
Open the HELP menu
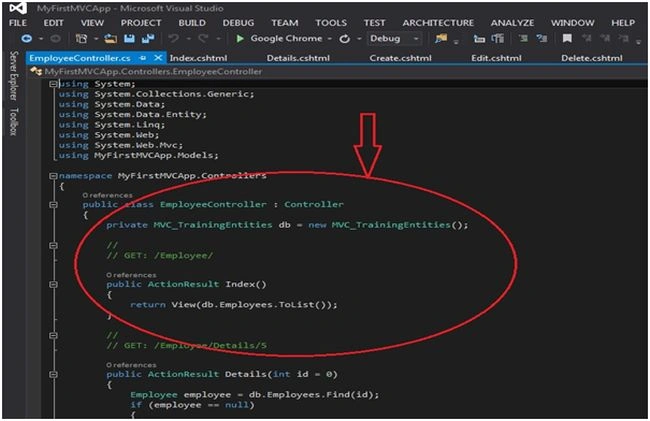click(623, 23)
